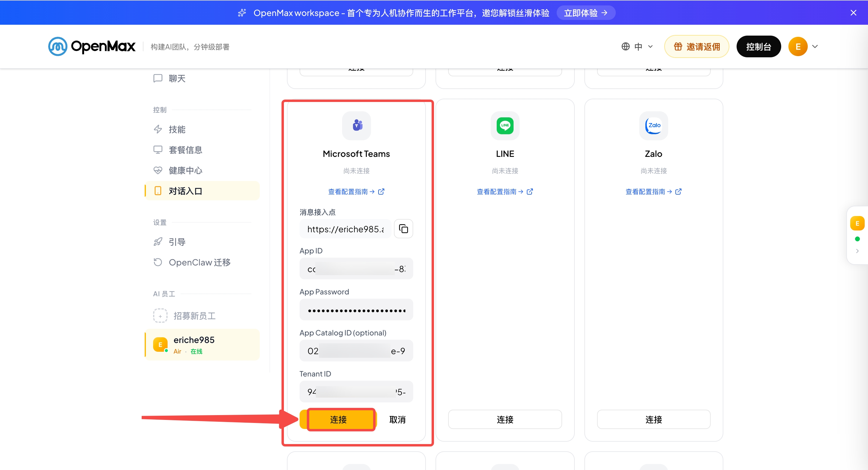Select 对话入口 in the sidebar
The width and height of the screenshot is (868, 470).
[x=202, y=191]
